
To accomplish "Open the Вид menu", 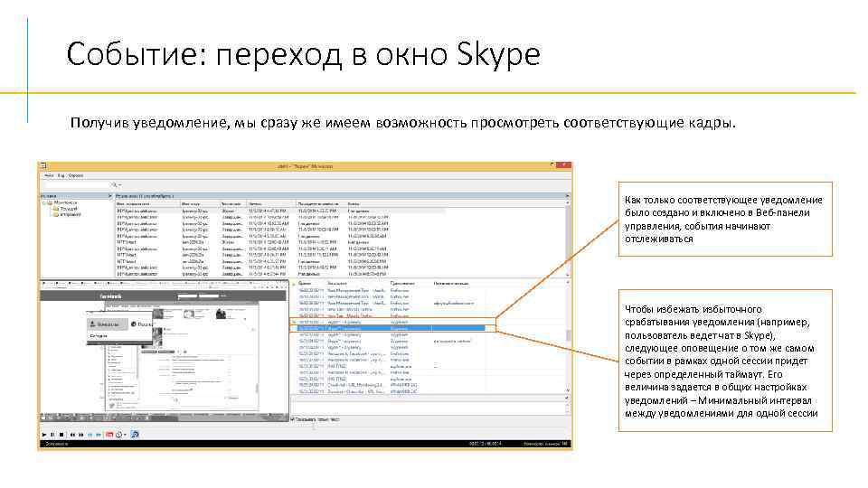I will 61,175.
